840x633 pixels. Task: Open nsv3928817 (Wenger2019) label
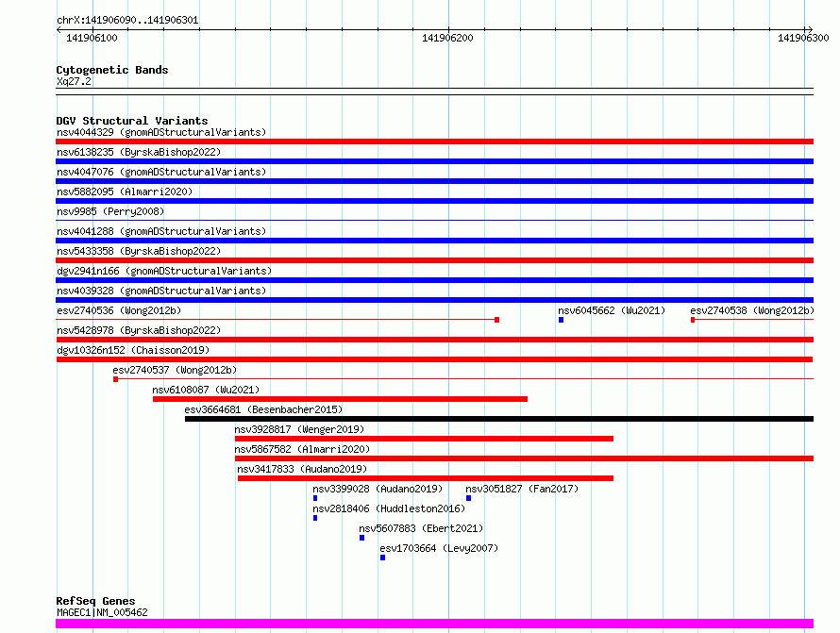coord(299,429)
